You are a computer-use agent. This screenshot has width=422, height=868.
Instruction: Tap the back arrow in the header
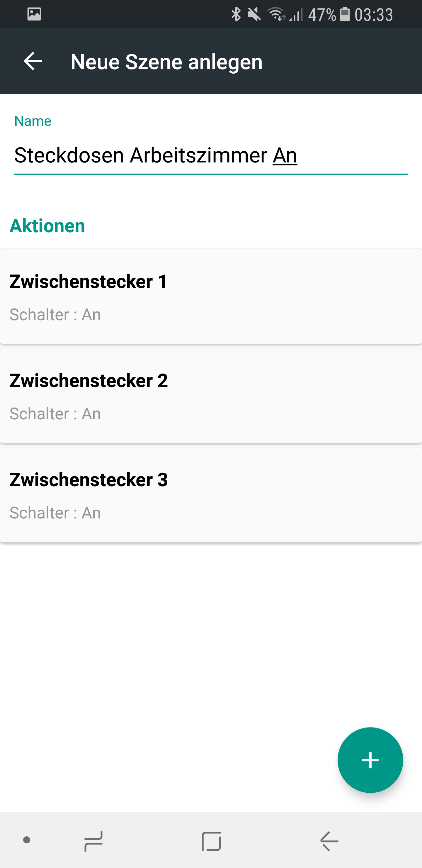click(33, 61)
